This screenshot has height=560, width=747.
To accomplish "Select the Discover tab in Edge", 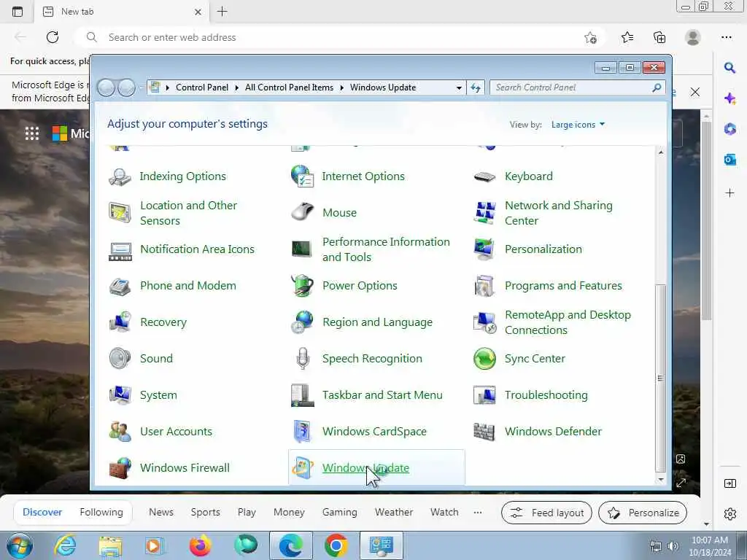I will pos(42,513).
